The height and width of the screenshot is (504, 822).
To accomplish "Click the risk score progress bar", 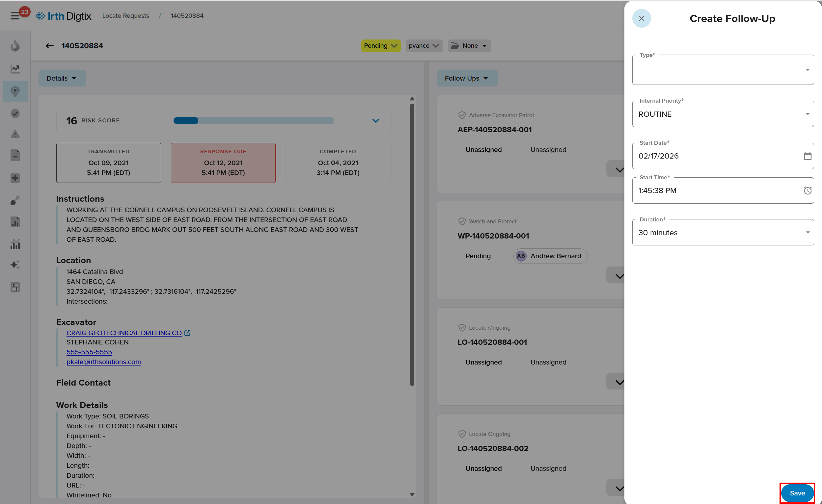I will tap(254, 121).
